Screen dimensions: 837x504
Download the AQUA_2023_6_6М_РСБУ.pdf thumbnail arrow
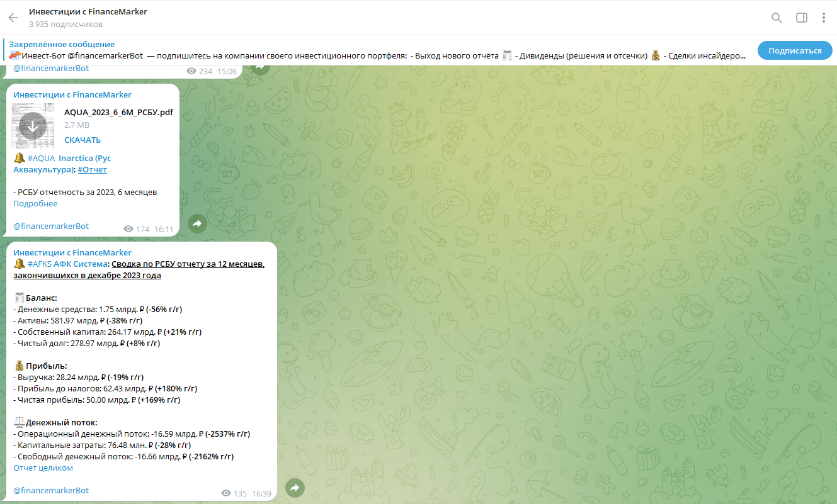33,126
